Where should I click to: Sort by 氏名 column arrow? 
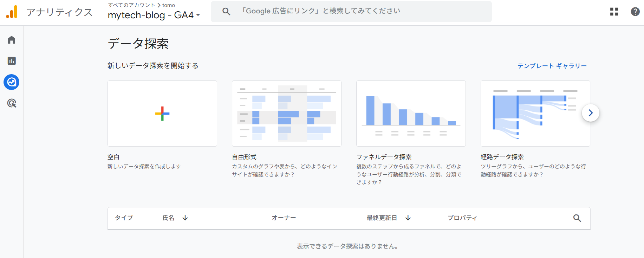coord(185,218)
